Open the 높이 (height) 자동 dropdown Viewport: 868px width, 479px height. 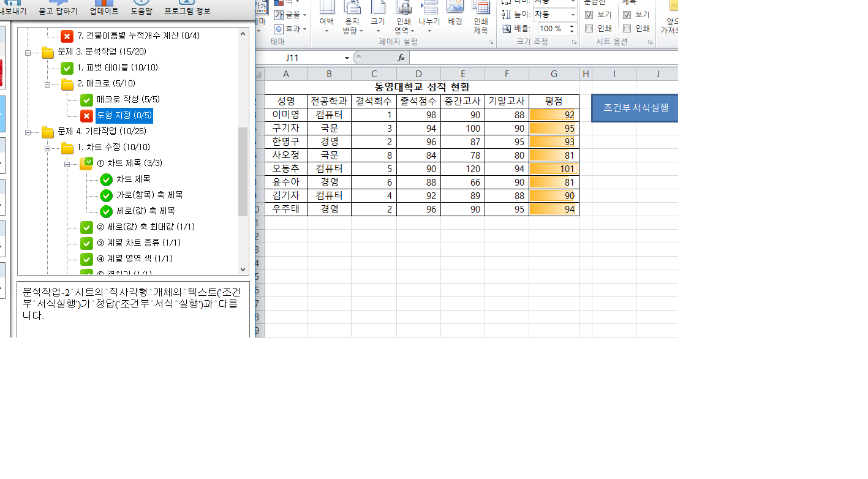tap(573, 15)
